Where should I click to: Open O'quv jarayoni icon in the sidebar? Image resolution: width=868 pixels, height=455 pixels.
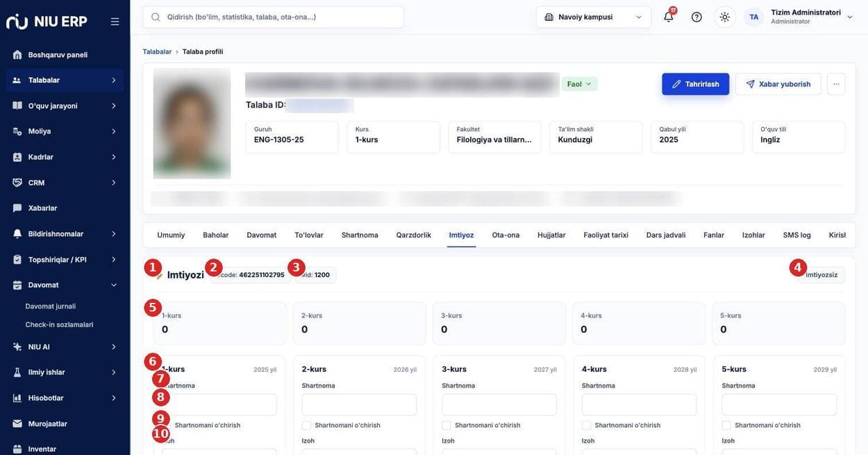coord(17,106)
